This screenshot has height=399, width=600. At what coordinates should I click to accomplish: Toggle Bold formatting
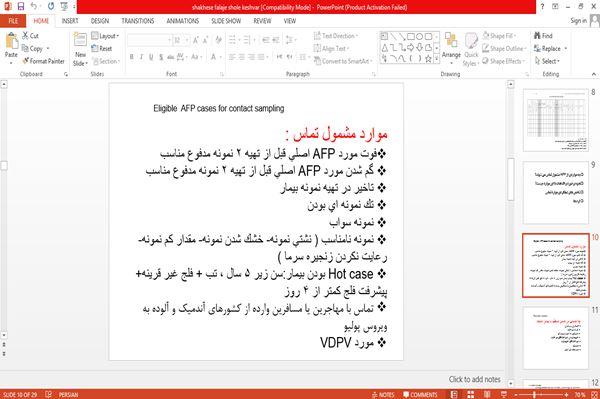(132, 57)
